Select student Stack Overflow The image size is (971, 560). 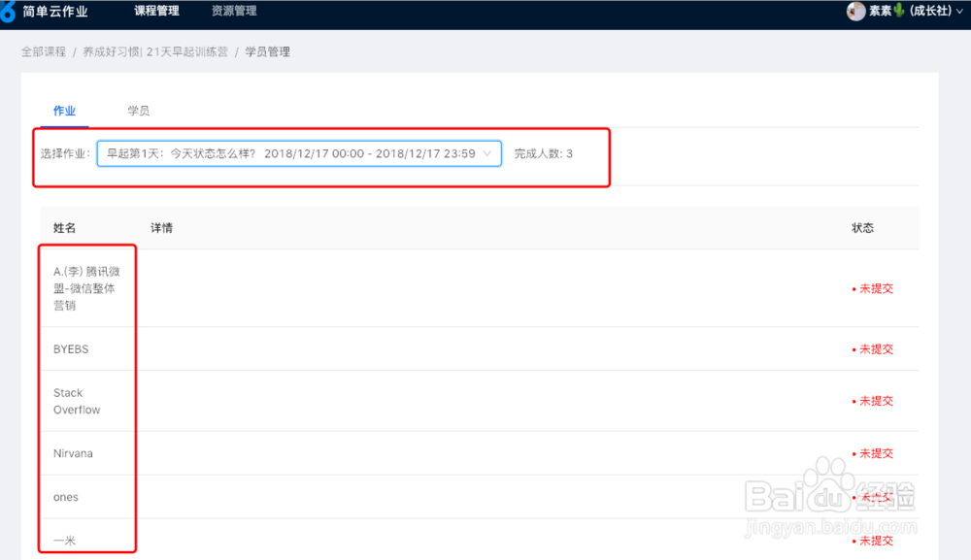77,401
